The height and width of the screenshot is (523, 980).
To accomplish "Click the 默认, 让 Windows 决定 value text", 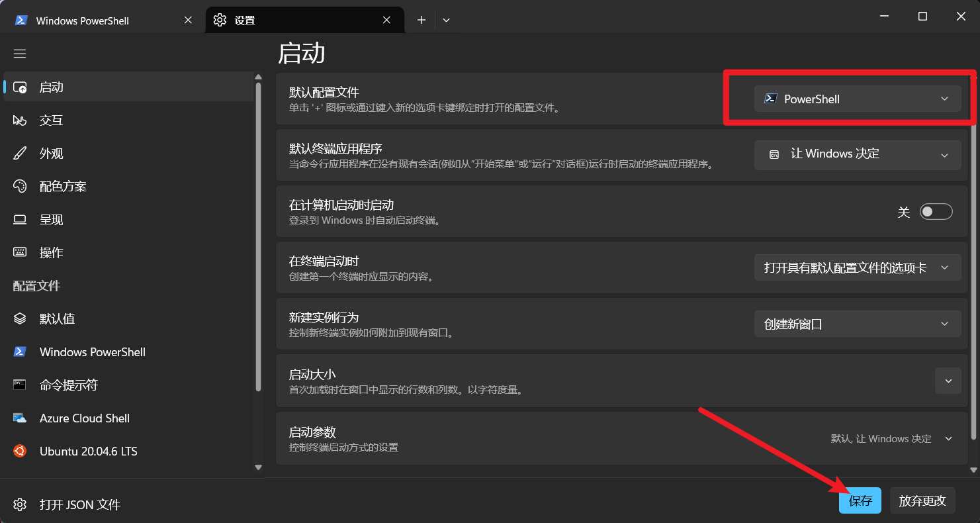I will point(881,439).
